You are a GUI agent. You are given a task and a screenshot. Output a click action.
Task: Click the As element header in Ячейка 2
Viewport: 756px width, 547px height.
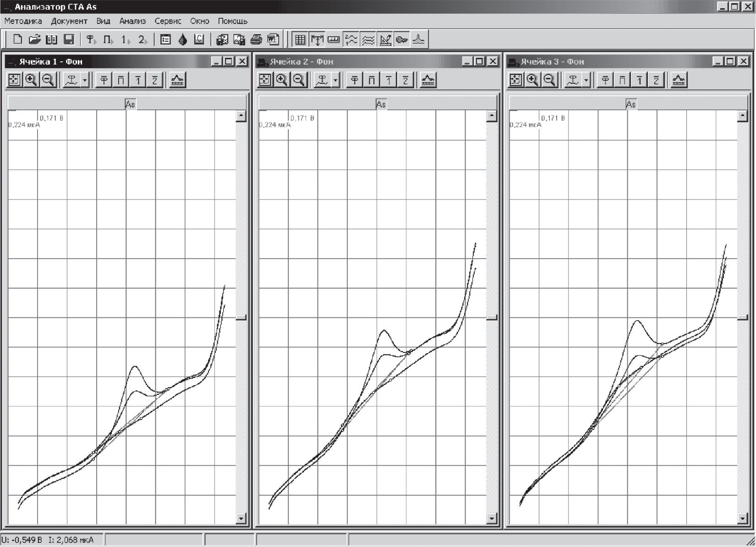click(x=381, y=104)
